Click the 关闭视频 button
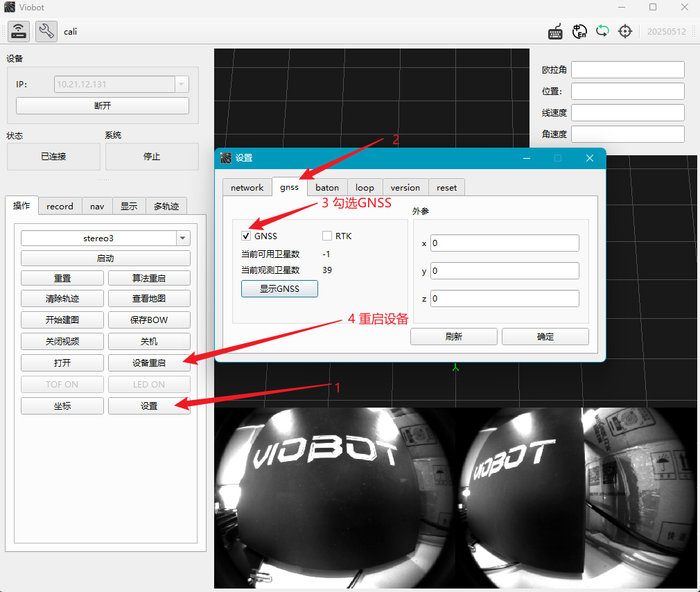Screen dimensions: 700x592 pyautogui.click(x=62, y=341)
